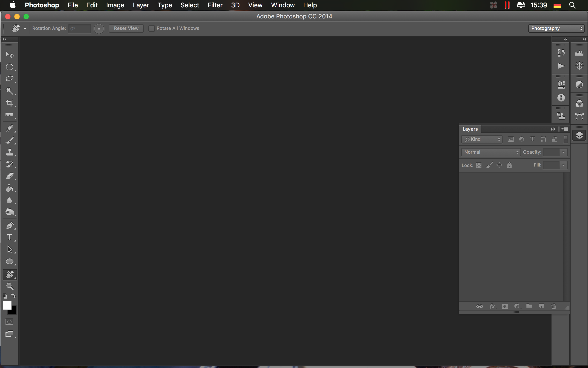Enable Rotate All Windows checkbox
This screenshot has height=368, width=588.
click(151, 29)
